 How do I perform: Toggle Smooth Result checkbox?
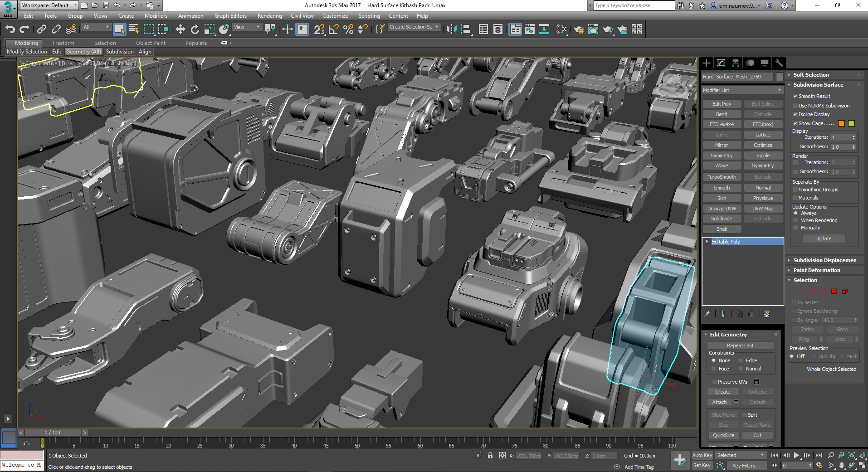[795, 96]
